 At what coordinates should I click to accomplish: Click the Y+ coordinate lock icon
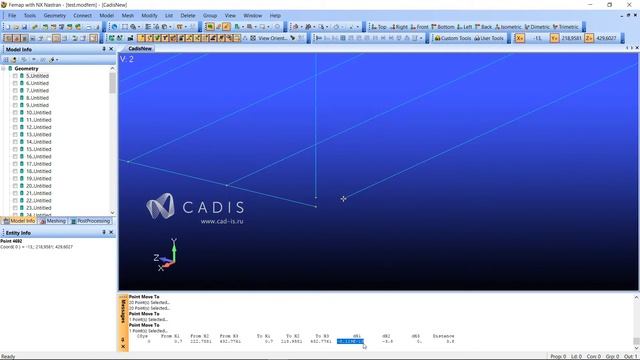pos(554,38)
